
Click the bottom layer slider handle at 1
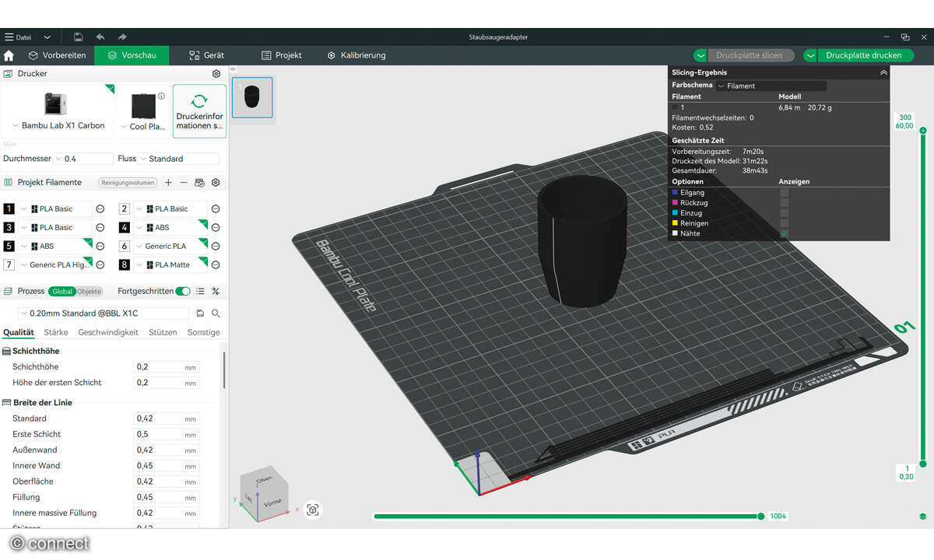(923, 464)
